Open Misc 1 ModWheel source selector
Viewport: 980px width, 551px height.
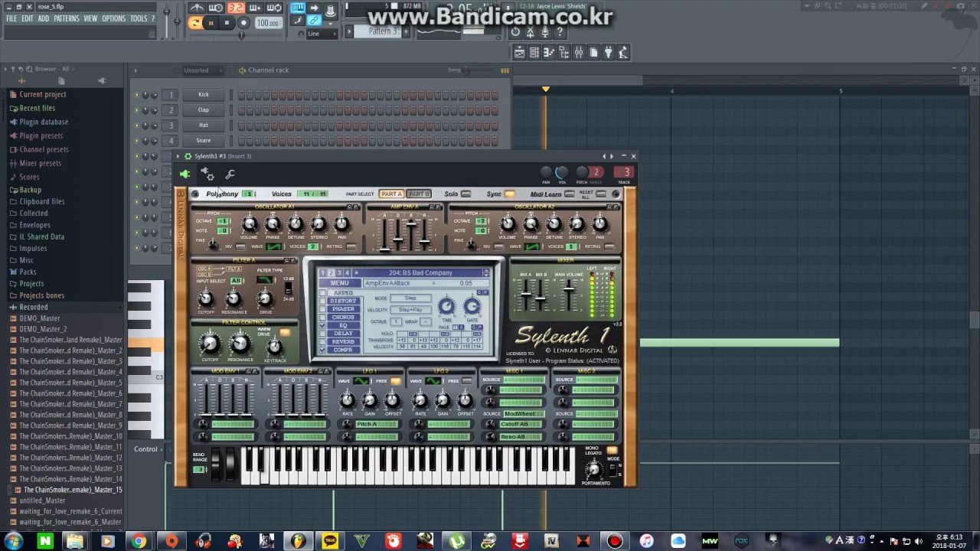(x=523, y=414)
